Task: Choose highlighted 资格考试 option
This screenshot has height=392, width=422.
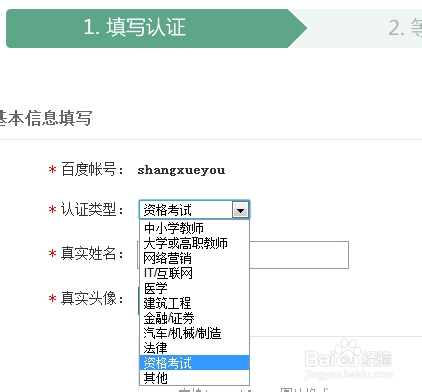Action: pyautogui.click(x=194, y=363)
